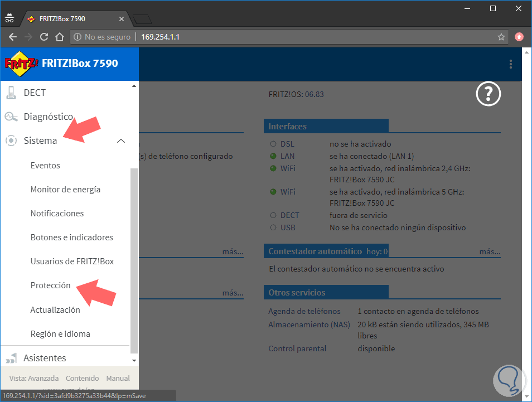Click the FRITZ! logo in the header

pos(21,64)
